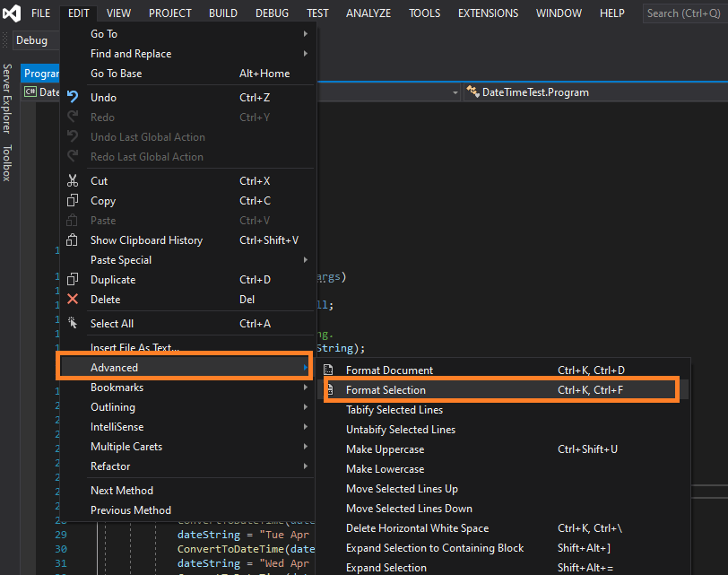Click the Cut scissors icon

[x=73, y=180]
